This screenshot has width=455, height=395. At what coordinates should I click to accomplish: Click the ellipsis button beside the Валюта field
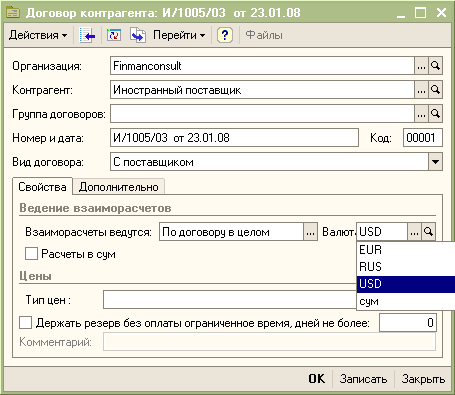coord(414,232)
